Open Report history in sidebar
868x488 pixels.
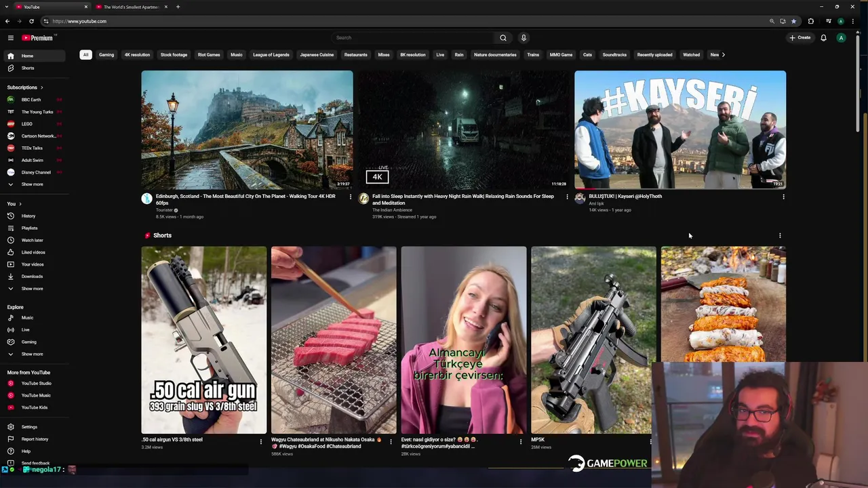click(x=35, y=439)
